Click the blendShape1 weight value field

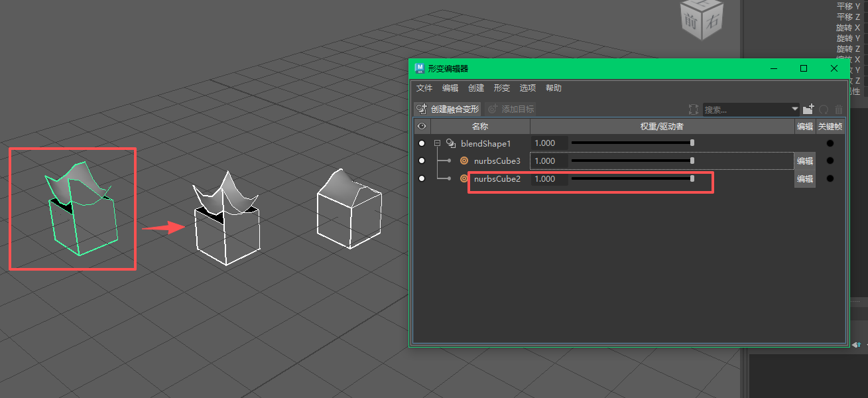[550, 143]
